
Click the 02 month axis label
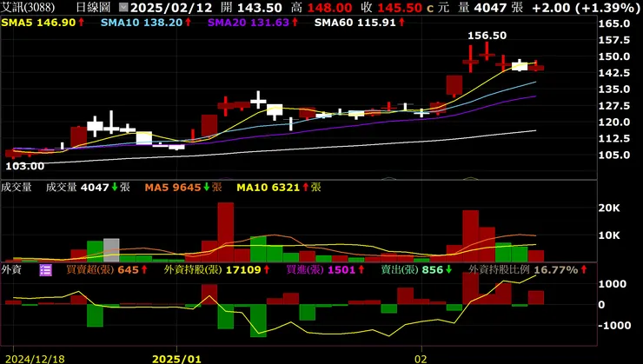tap(421, 359)
